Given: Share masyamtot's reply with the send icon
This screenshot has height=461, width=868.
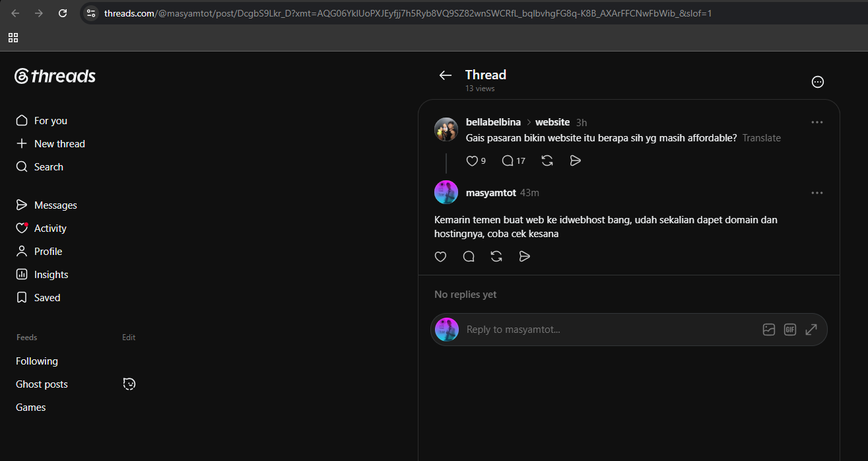Looking at the screenshot, I should click(525, 256).
